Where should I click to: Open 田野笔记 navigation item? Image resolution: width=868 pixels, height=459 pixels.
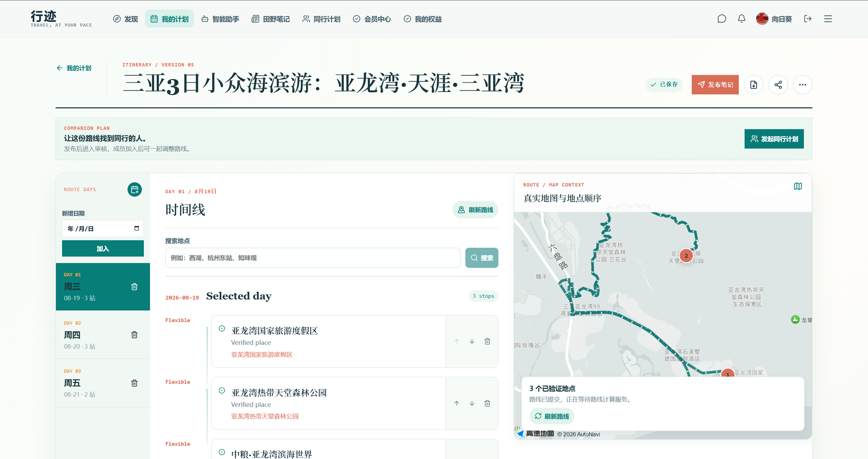tap(271, 19)
